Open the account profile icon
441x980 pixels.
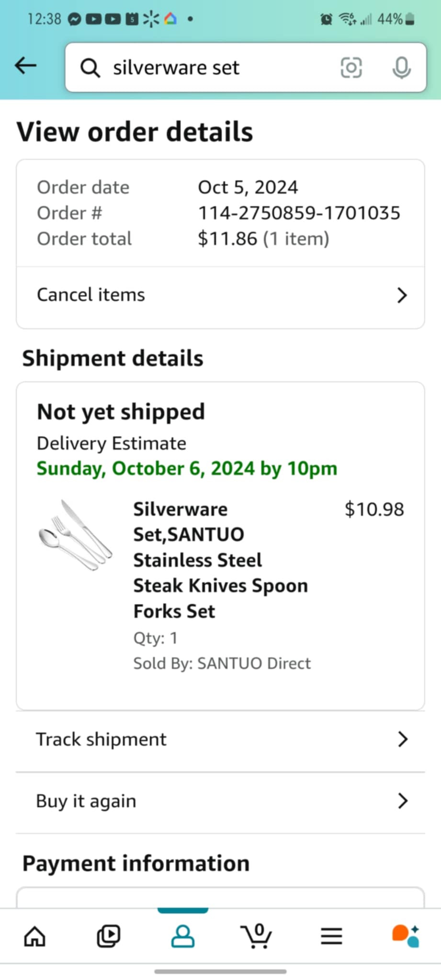(183, 936)
